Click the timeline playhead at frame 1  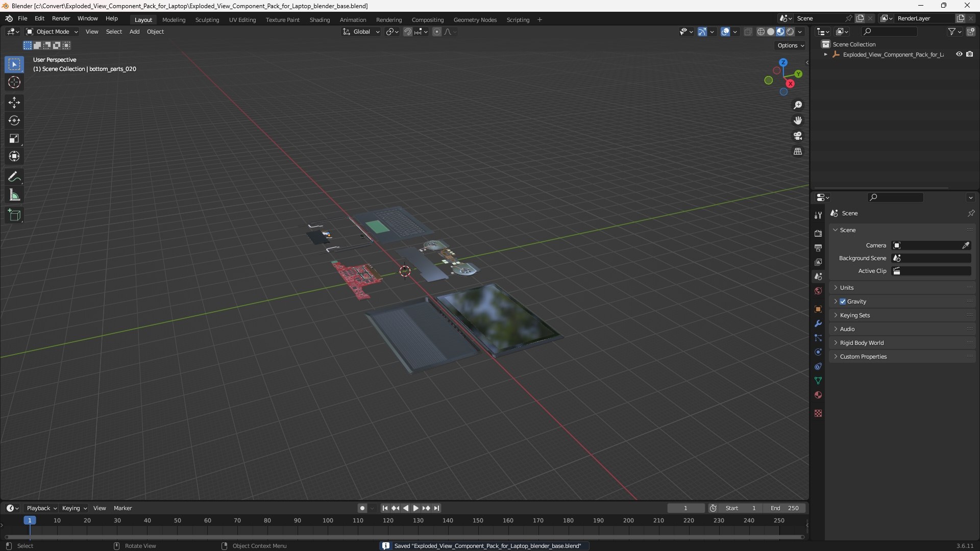30,520
